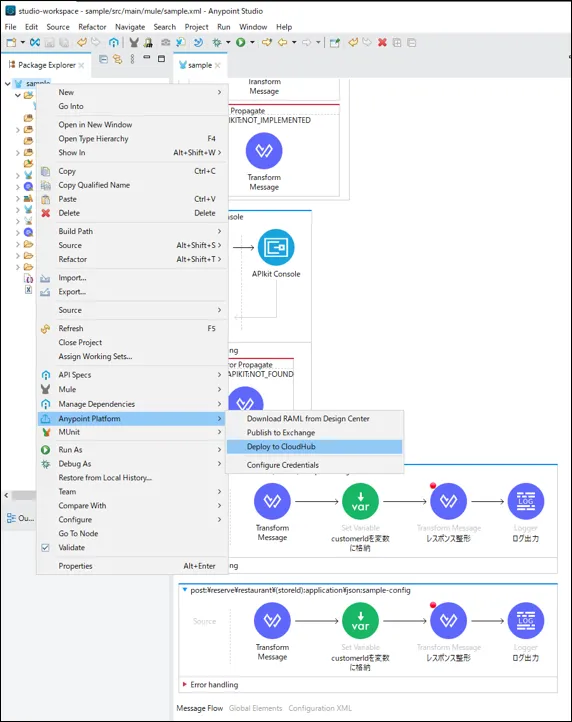Image resolution: width=572 pixels, height=722 pixels.
Task: Select the APIkit Console component icon
Action: click(x=276, y=247)
